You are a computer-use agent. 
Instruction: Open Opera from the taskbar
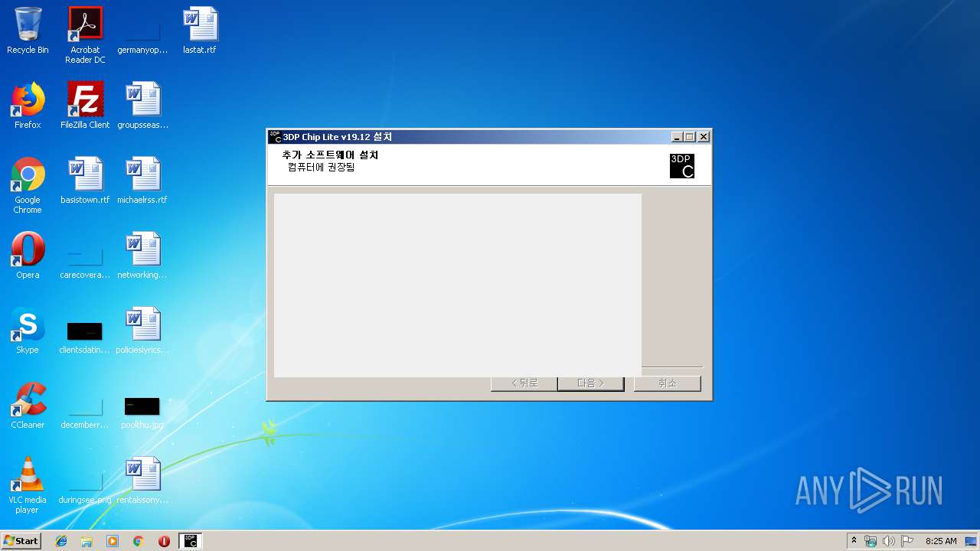164,541
